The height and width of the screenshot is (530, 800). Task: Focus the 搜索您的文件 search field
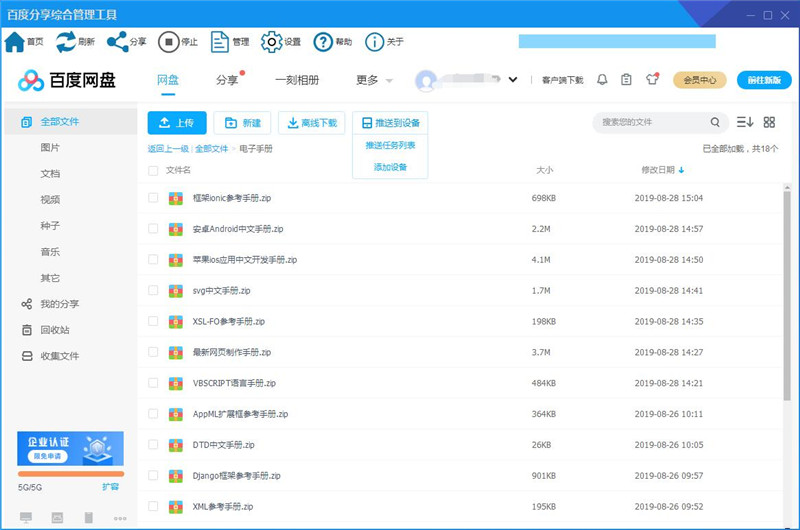coord(653,122)
